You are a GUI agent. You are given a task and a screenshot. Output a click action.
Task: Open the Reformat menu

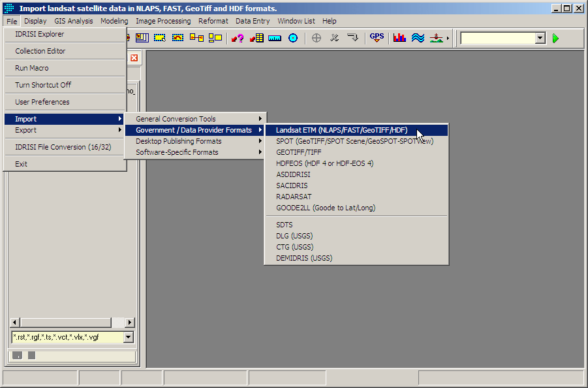click(213, 21)
